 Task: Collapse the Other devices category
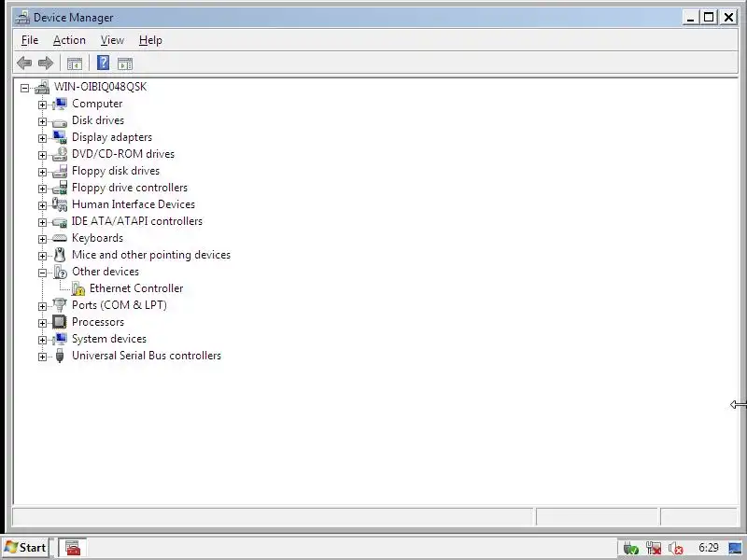[x=42, y=273]
